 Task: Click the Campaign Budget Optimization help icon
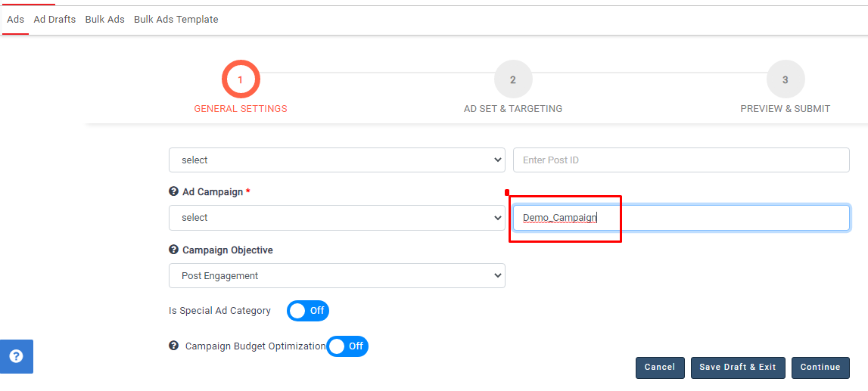(x=173, y=346)
